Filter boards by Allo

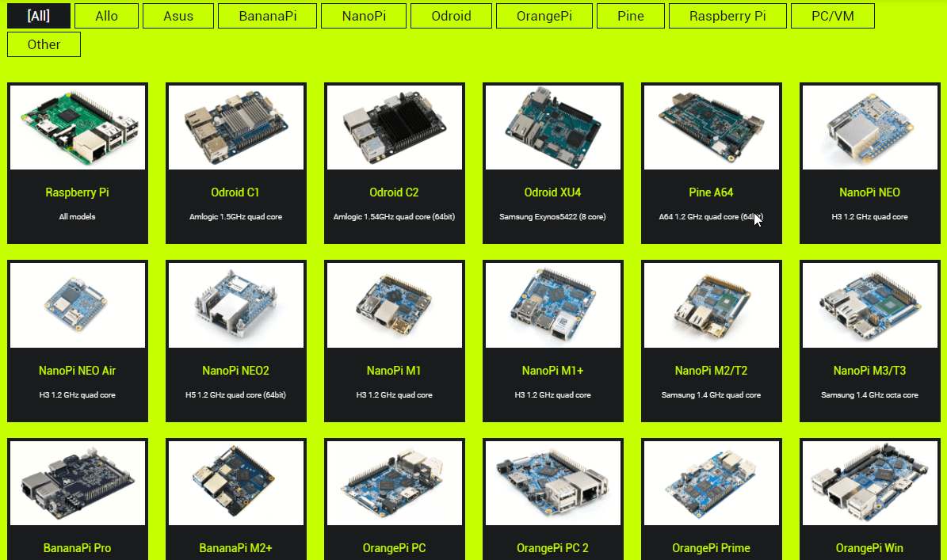[106, 16]
